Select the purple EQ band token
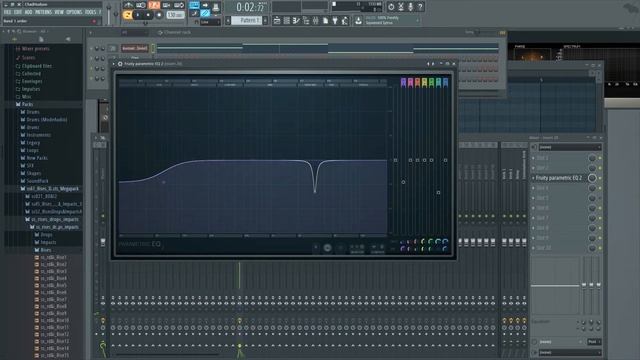Image resolution: width=640 pixels, height=360 pixels. [403, 82]
